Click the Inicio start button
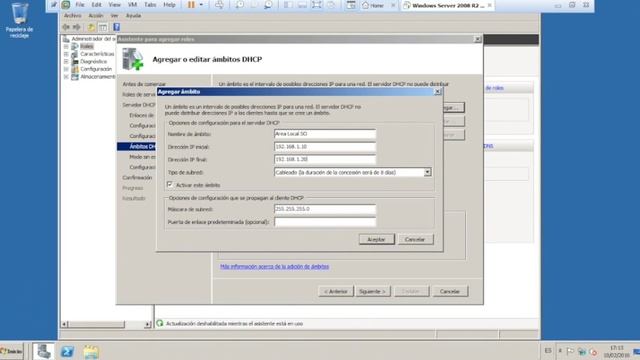This screenshot has height=360, width=640. 11,351
